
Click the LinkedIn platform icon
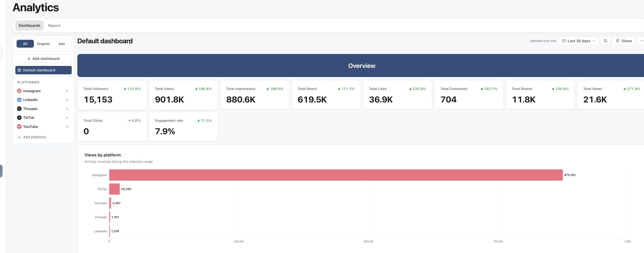click(19, 100)
